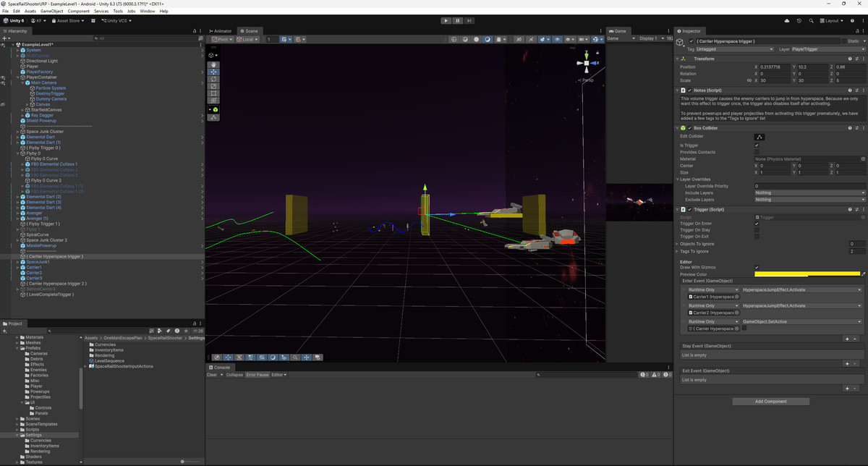Disable the Box Collider component checkbox
868x466 pixels.
pos(689,128)
